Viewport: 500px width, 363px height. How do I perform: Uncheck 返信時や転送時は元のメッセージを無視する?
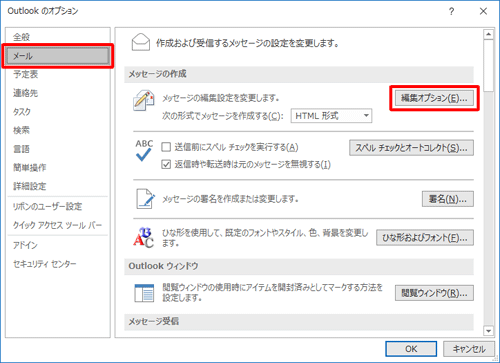[166, 164]
